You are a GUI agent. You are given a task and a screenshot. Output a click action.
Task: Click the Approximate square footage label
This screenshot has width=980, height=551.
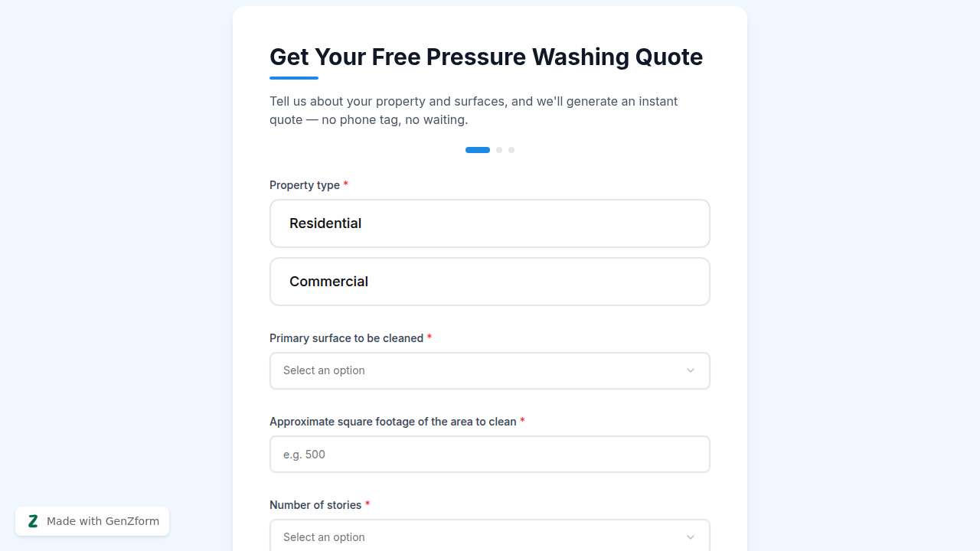click(392, 422)
